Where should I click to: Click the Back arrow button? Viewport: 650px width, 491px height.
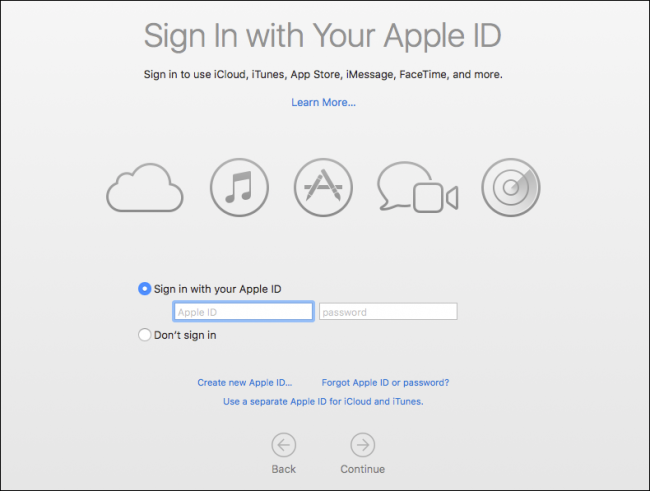tap(284, 445)
